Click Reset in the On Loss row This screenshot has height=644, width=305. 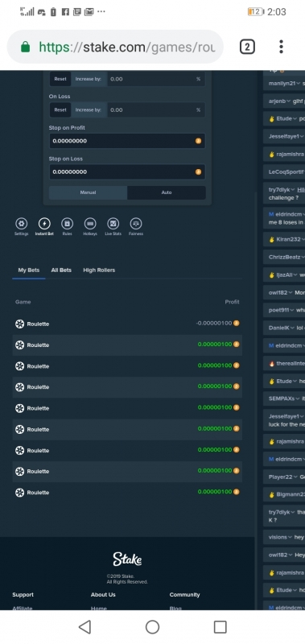click(60, 110)
